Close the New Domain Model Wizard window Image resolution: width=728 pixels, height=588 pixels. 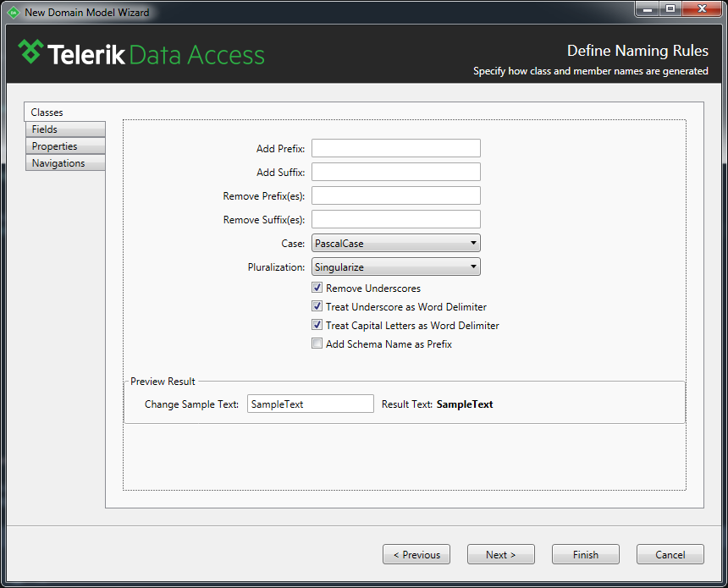tap(702, 8)
